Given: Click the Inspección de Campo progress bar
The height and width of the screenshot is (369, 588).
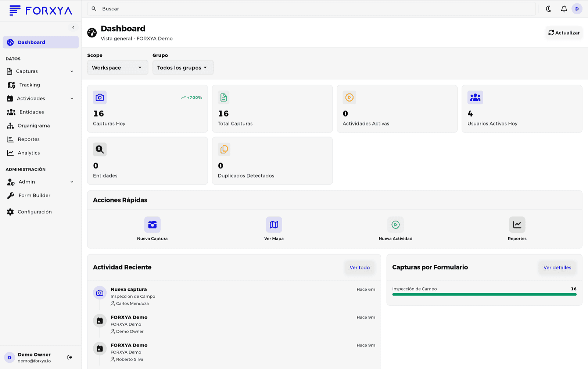Looking at the screenshot, I should pos(484,294).
